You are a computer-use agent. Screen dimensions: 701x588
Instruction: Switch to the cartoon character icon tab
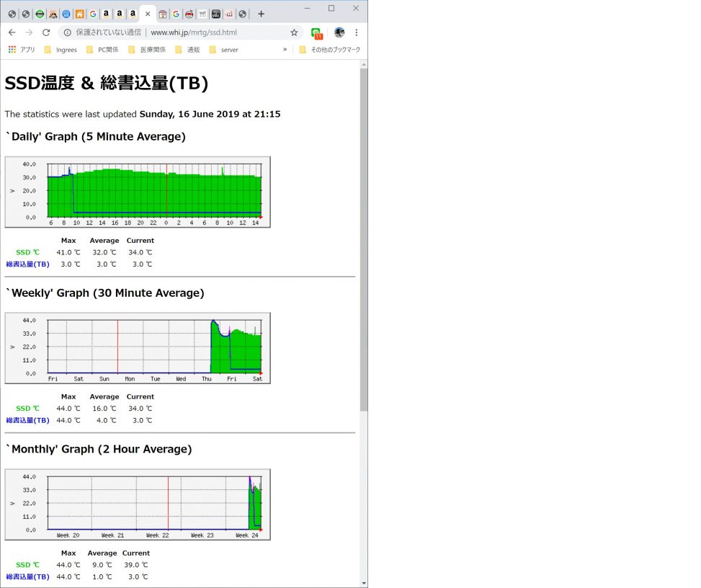point(53,14)
